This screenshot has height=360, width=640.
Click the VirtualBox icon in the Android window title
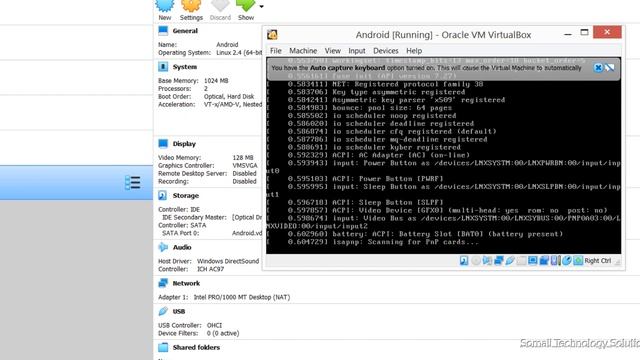point(272,35)
